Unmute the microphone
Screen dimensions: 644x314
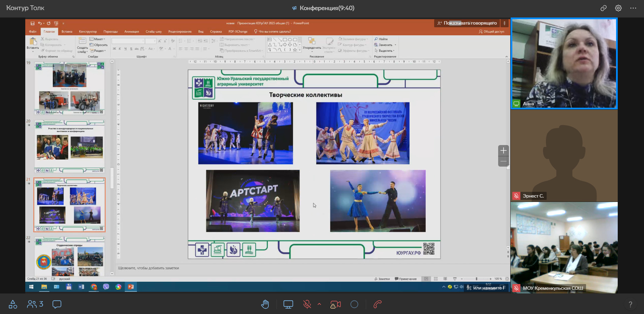pos(307,305)
